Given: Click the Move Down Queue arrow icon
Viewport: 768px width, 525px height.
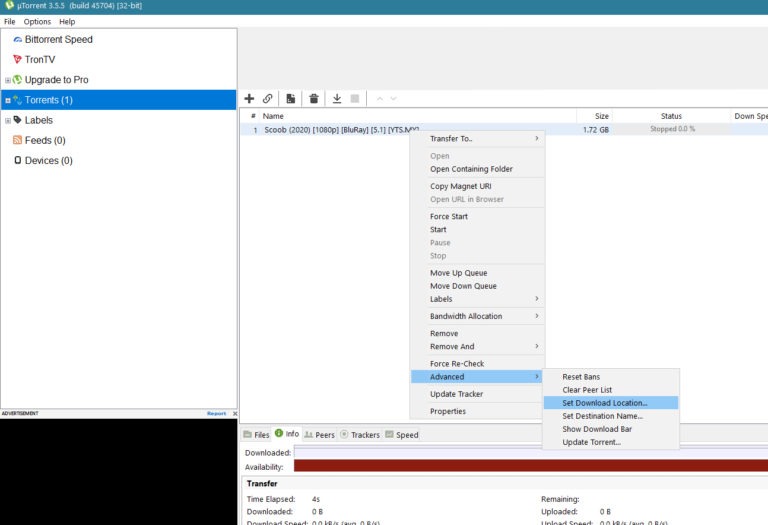Looking at the screenshot, I should click(x=393, y=98).
